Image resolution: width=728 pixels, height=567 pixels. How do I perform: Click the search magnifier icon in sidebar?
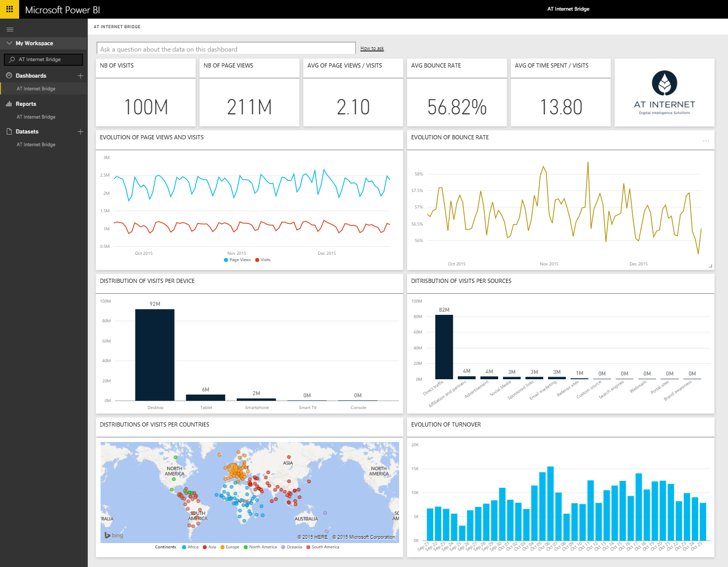12,60
